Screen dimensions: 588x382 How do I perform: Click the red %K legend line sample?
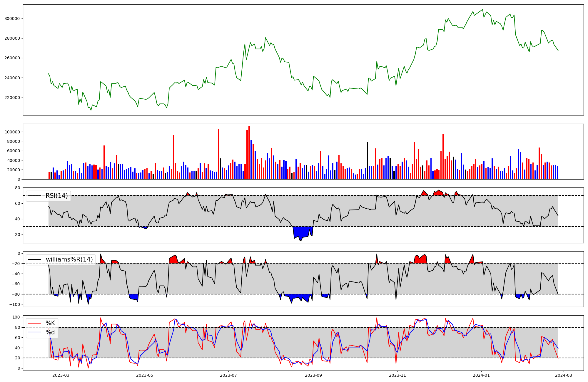click(x=34, y=323)
